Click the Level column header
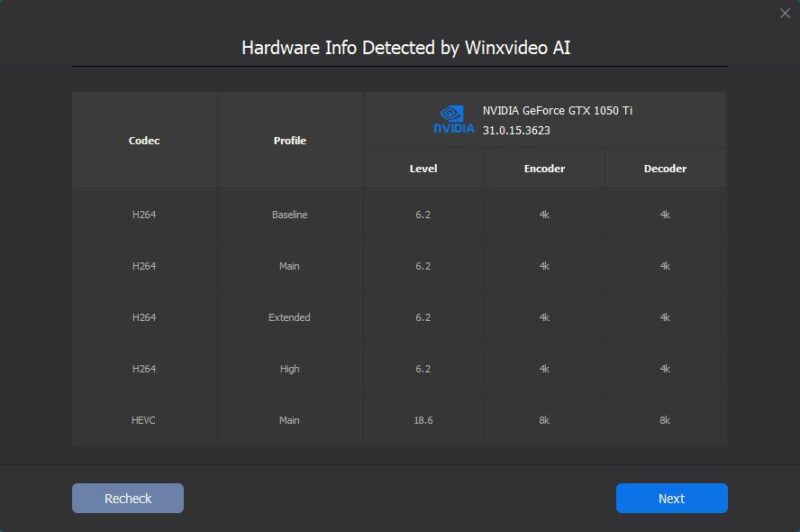800x532 pixels. point(423,168)
